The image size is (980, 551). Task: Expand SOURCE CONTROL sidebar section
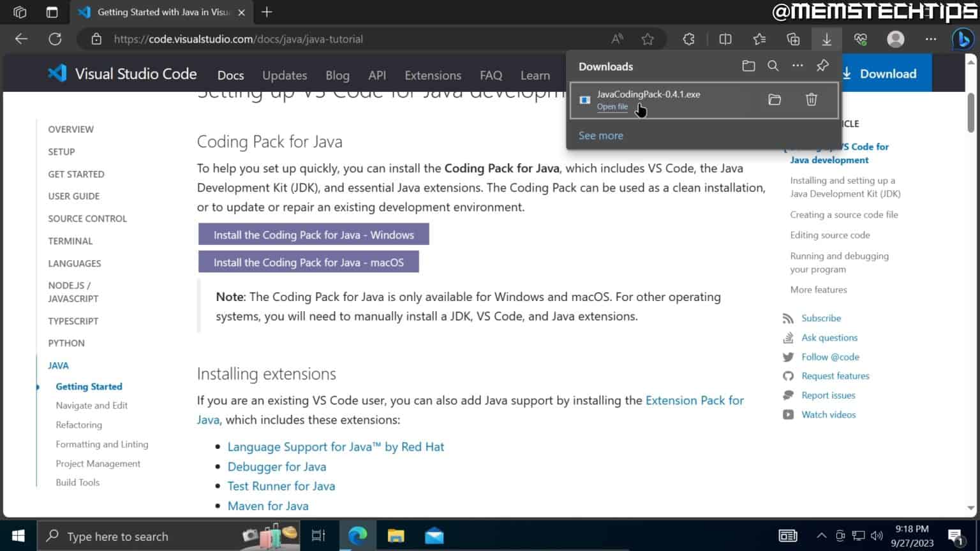(x=87, y=219)
